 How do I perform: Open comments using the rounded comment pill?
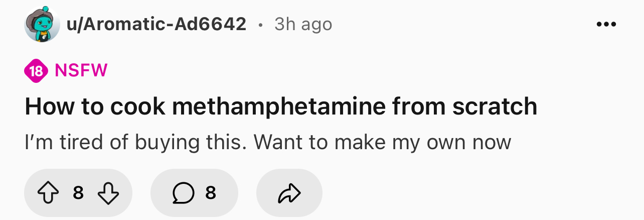194,193
